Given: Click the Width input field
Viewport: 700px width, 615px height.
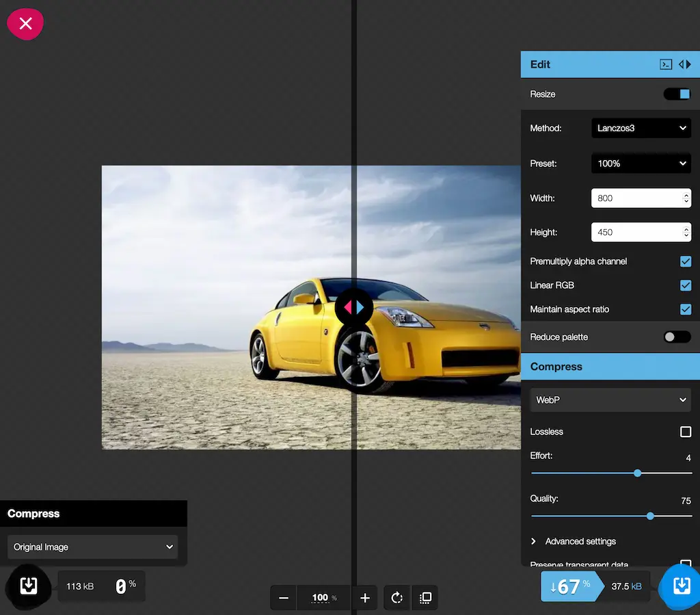Looking at the screenshot, I should (641, 198).
